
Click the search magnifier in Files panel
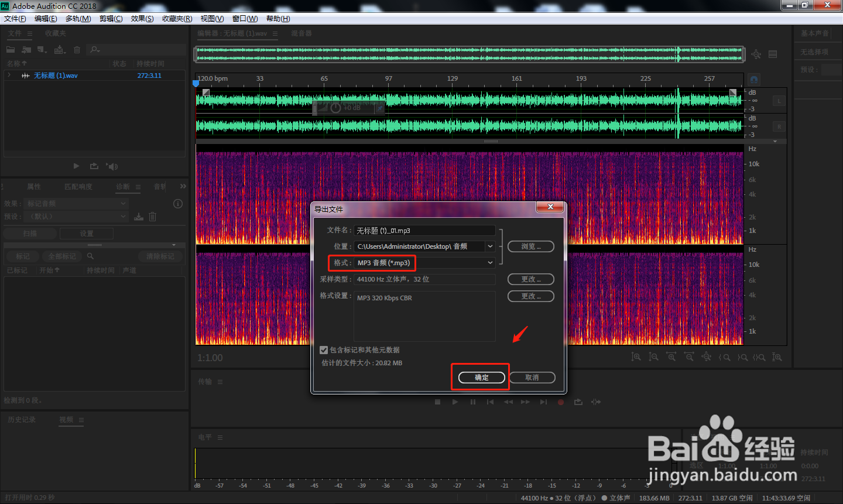(x=95, y=50)
